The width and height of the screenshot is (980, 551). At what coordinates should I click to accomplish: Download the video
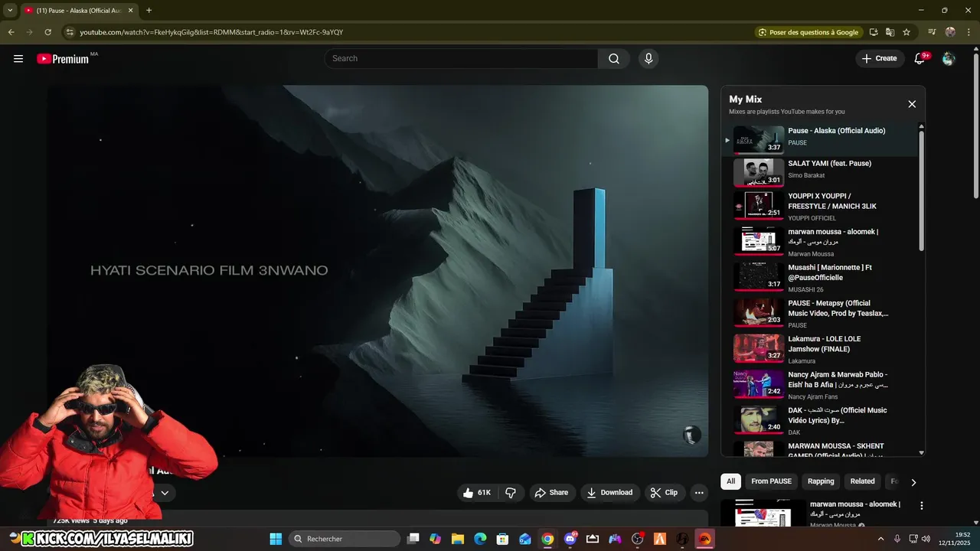609,493
